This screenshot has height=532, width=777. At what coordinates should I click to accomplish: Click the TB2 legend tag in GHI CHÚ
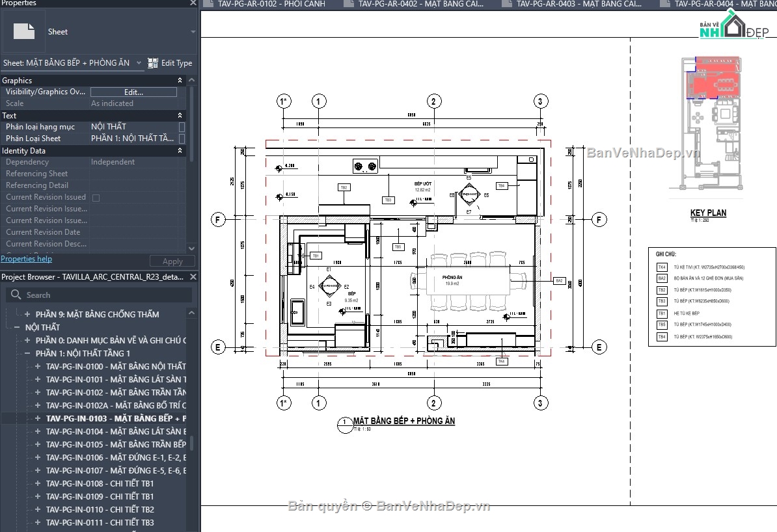662,290
